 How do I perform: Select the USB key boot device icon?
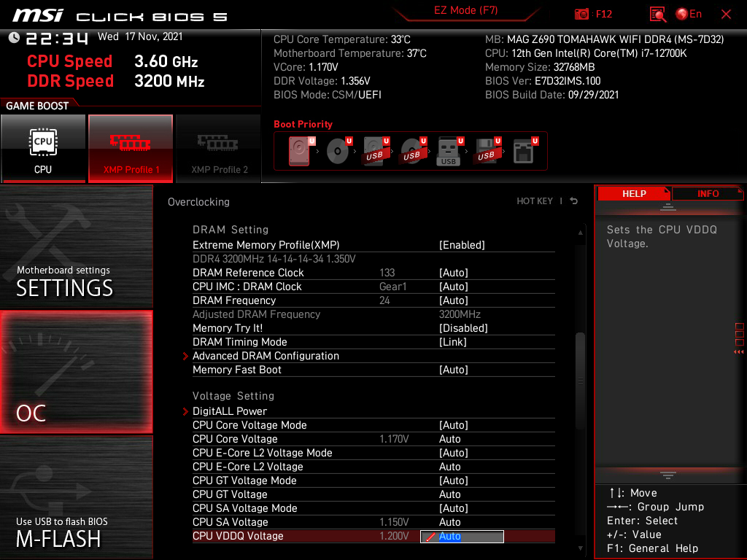click(449, 151)
